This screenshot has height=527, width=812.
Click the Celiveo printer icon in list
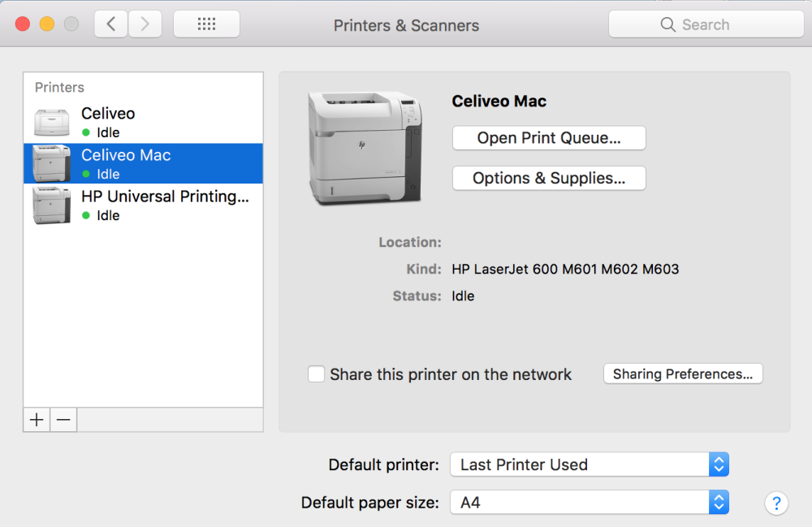52,122
